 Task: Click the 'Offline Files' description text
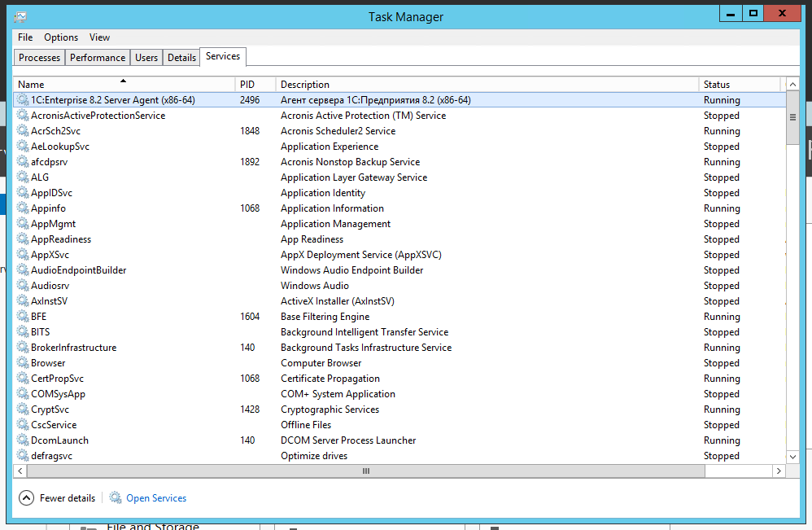point(306,425)
